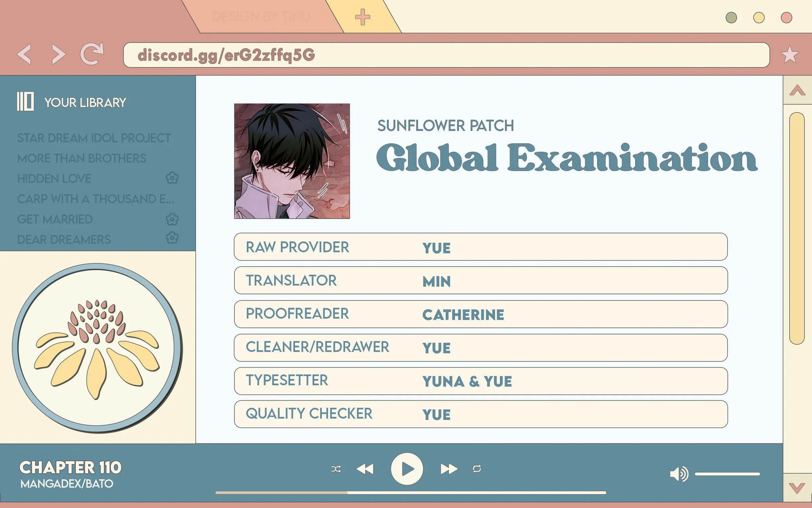The height and width of the screenshot is (508, 812).
Task: Open Carp With A Thousand E... entry
Action: click(x=95, y=199)
